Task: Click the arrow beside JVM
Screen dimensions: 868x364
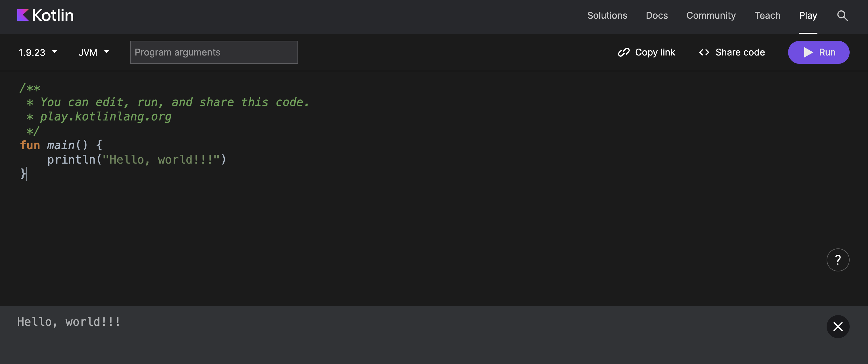Action: (106, 52)
